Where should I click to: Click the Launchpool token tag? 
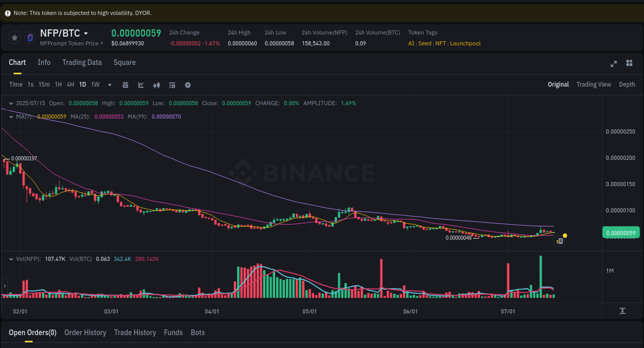coord(465,43)
